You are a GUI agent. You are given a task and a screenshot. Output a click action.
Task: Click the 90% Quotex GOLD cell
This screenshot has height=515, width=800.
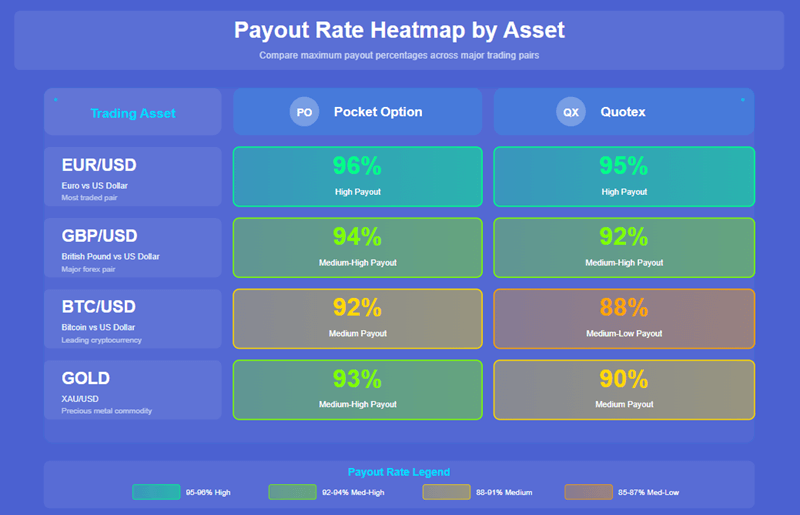624,390
